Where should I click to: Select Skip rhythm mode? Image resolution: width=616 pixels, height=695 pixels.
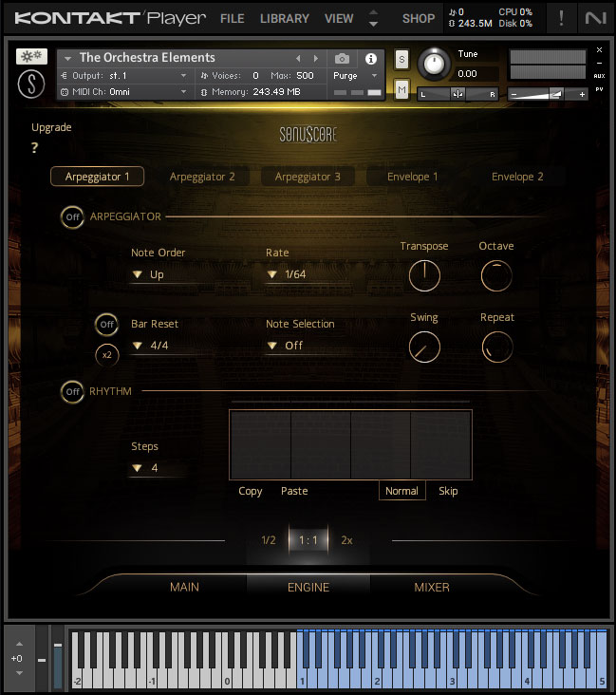click(x=448, y=491)
